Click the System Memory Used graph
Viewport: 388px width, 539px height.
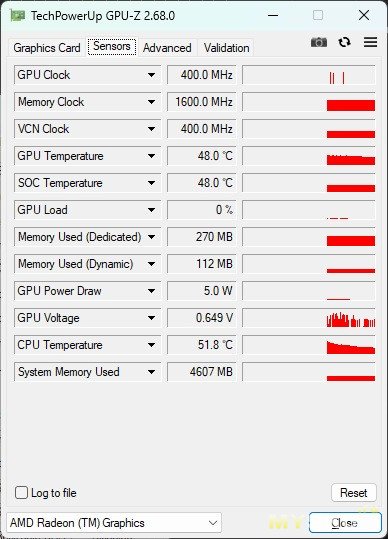(x=309, y=372)
